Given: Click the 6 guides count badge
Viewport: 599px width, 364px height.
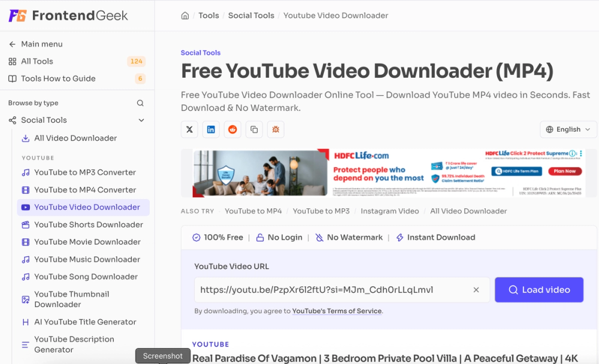Looking at the screenshot, I should tap(140, 78).
